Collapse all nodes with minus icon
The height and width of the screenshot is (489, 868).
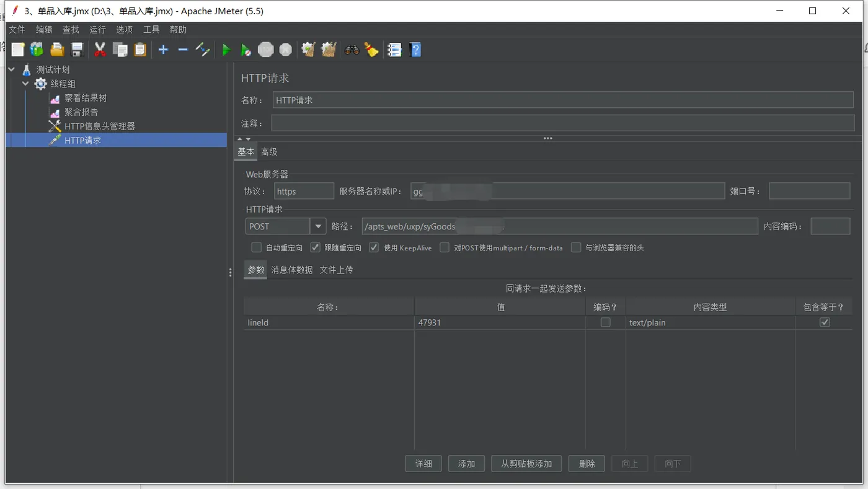(x=183, y=50)
